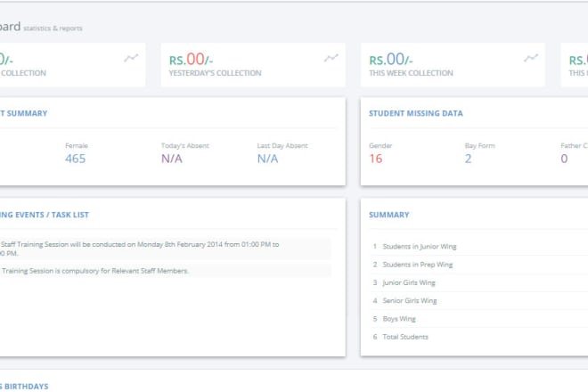Click the Events / Task List heading
This screenshot has height=392, width=588.
45,215
